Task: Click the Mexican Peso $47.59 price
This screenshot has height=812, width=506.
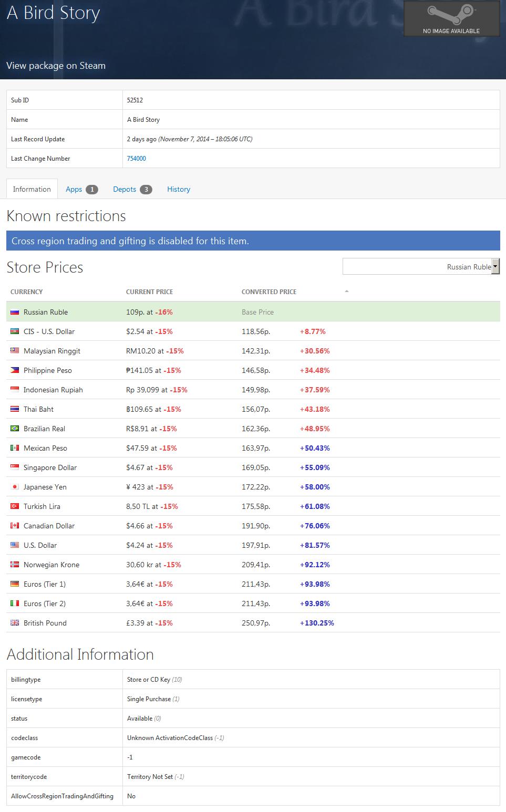Action: [x=137, y=448]
